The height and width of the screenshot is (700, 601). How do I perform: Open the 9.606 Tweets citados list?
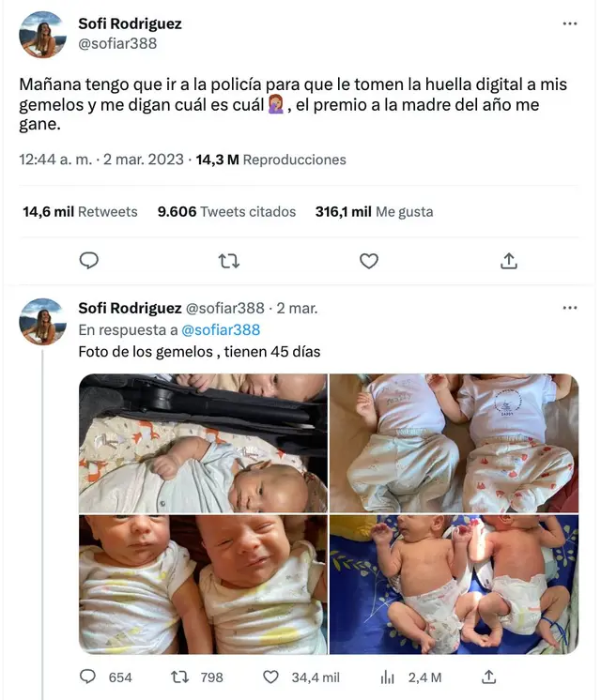click(x=226, y=212)
